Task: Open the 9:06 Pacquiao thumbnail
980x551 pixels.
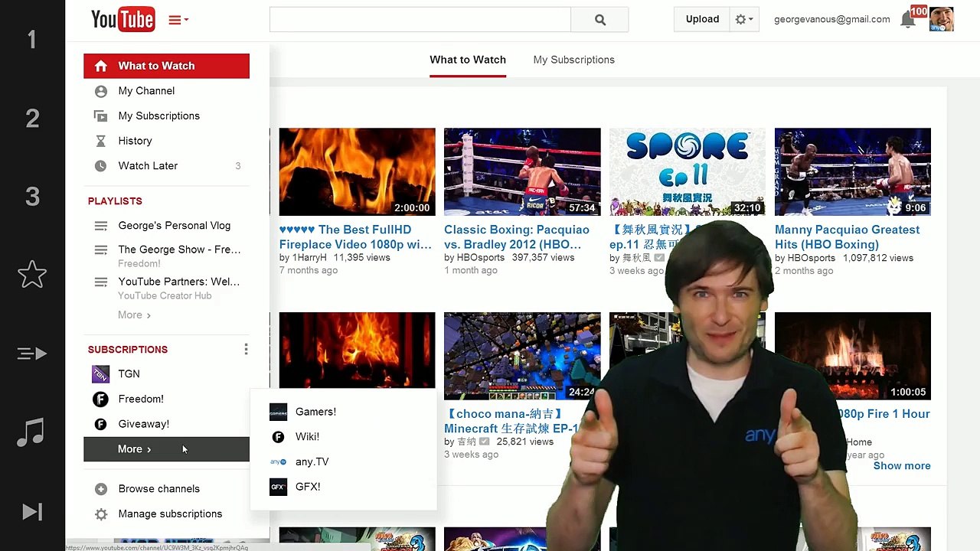Action: pyautogui.click(x=853, y=172)
